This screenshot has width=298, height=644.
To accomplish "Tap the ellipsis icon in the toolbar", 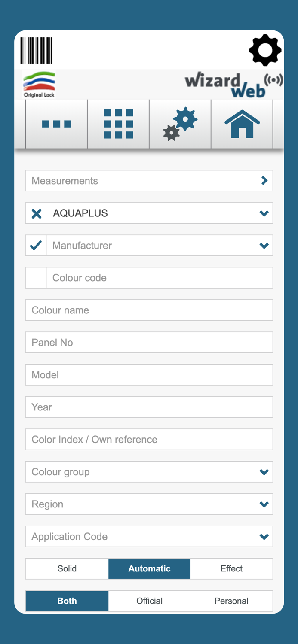I will (x=56, y=124).
